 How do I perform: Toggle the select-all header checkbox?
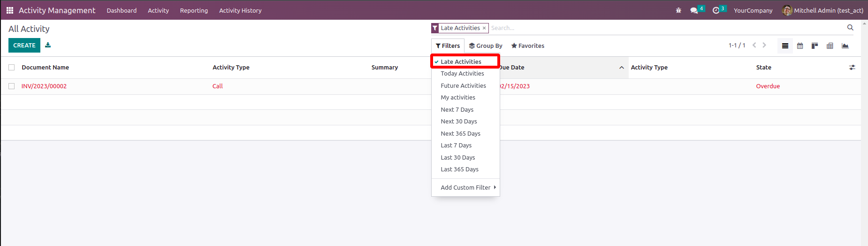(12, 68)
